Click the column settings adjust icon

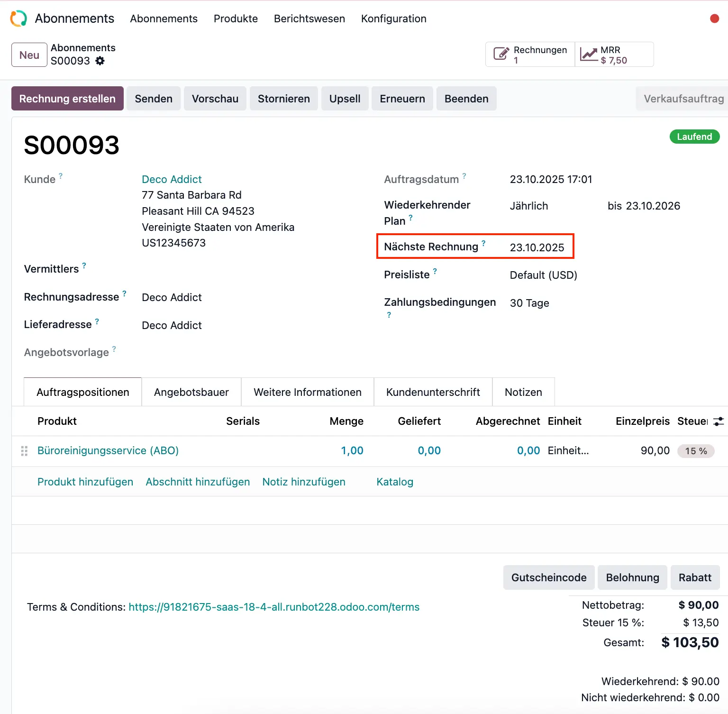(x=718, y=421)
